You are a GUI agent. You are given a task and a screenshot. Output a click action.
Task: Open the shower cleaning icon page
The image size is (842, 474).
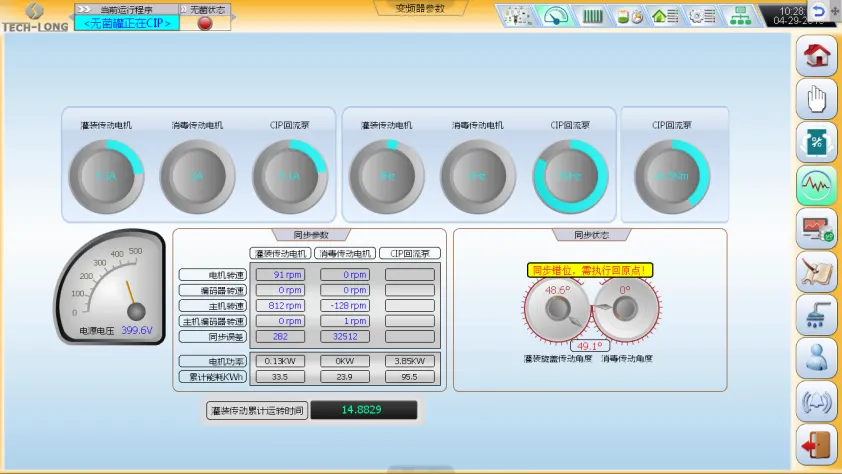tap(816, 315)
